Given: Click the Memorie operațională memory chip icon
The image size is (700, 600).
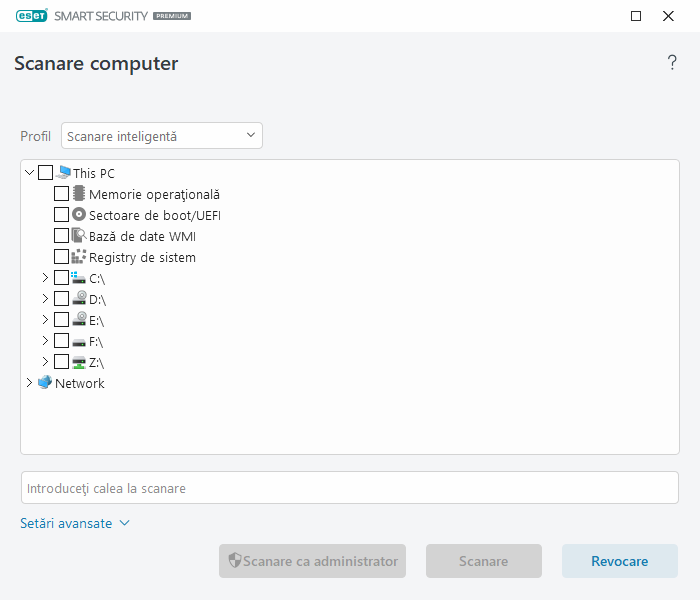Looking at the screenshot, I should 79,194.
